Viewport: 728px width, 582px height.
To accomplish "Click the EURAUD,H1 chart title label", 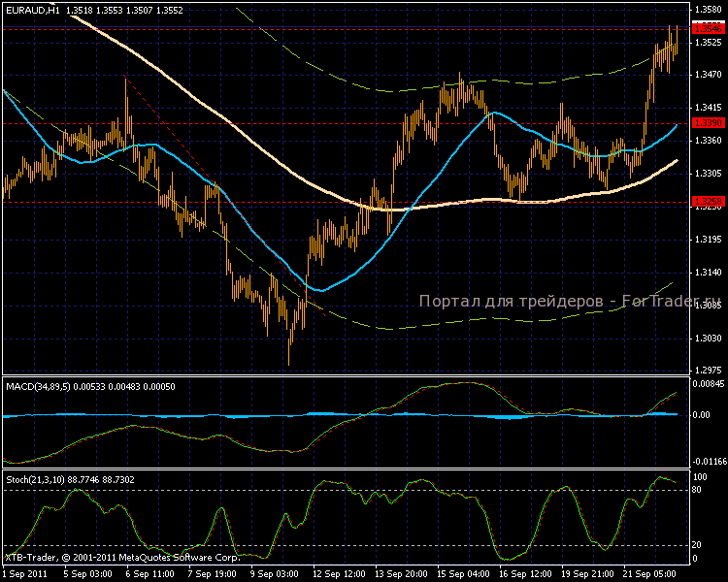I will 31,9.
